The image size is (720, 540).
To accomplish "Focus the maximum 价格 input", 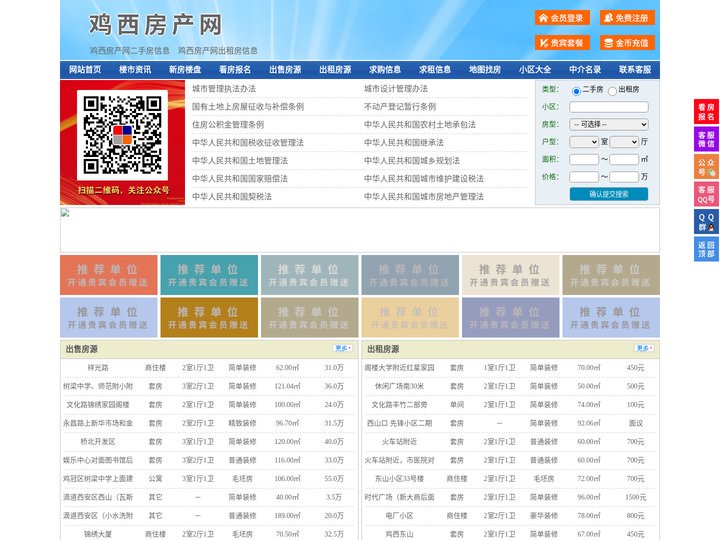I will [x=624, y=177].
